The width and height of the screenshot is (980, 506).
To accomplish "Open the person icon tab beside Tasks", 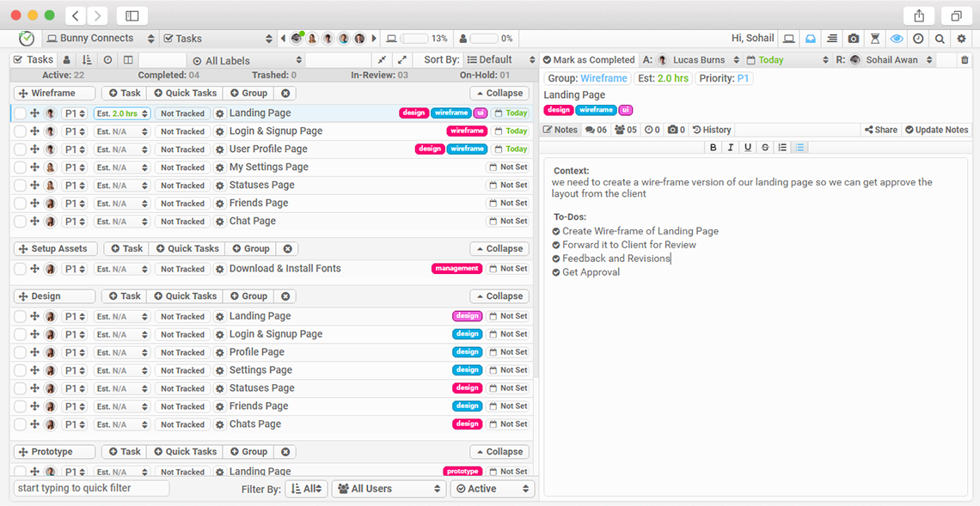I will [x=67, y=60].
